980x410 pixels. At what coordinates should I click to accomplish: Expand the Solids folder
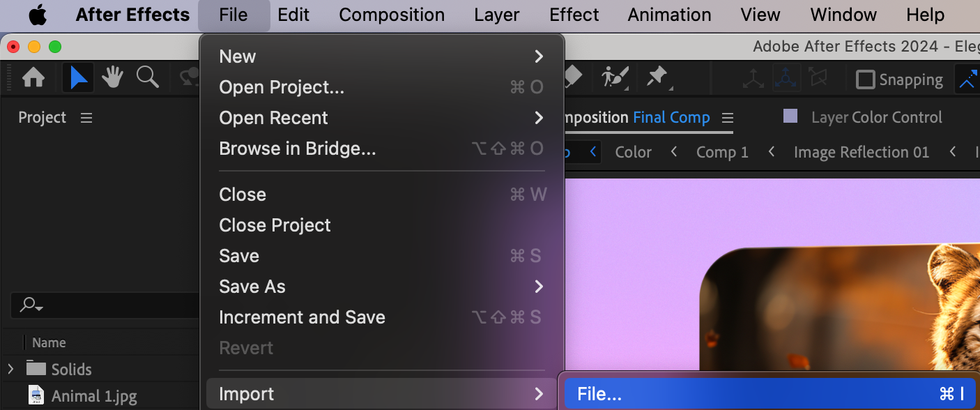(x=10, y=369)
